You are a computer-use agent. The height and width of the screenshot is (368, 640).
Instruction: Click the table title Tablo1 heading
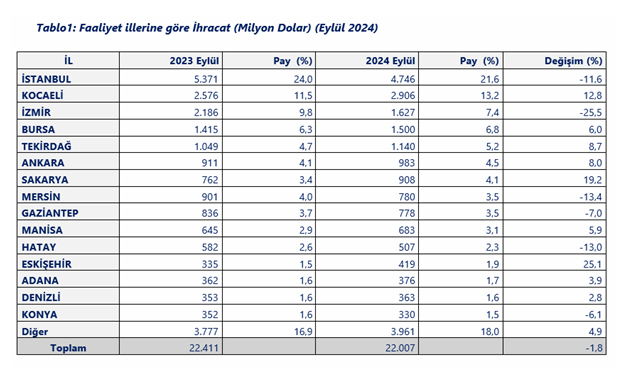pos(207,28)
